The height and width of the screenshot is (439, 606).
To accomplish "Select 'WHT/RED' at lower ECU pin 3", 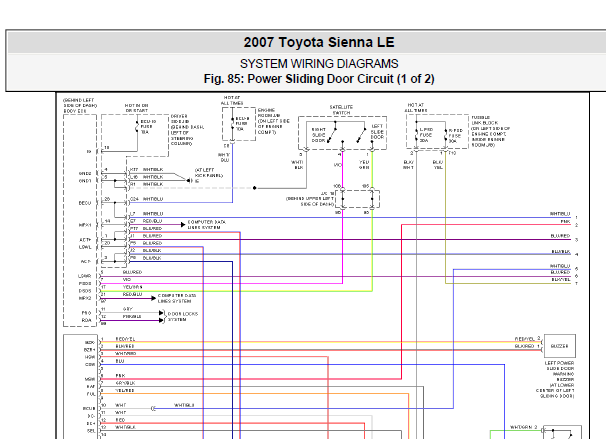I will coord(126,354).
